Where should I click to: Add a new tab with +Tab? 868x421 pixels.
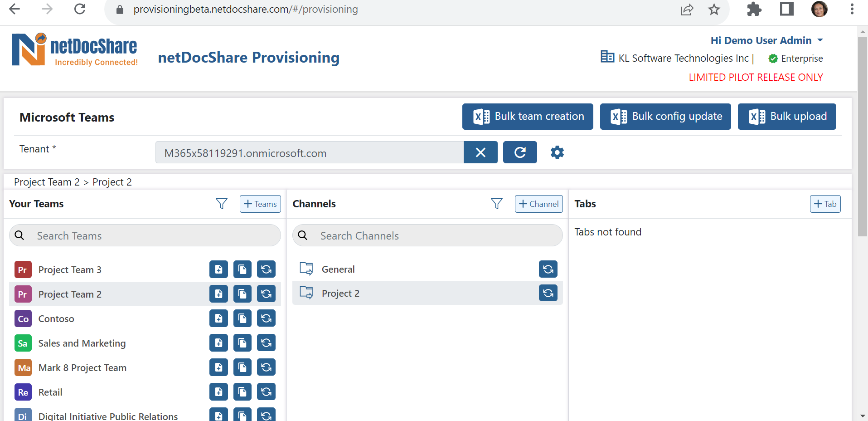825,204
